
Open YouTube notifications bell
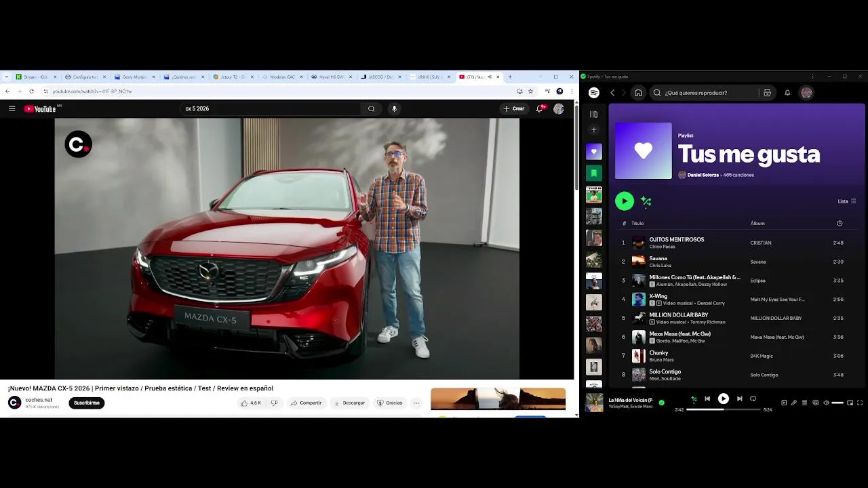coord(540,108)
